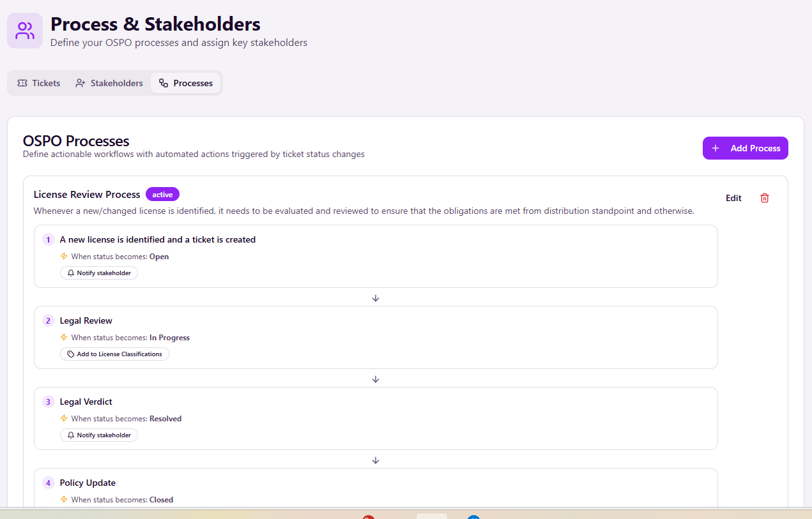Viewport: 812px width, 519px height.
Task: Click the lightning icon next to status Closed
Action: click(x=64, y=499)
